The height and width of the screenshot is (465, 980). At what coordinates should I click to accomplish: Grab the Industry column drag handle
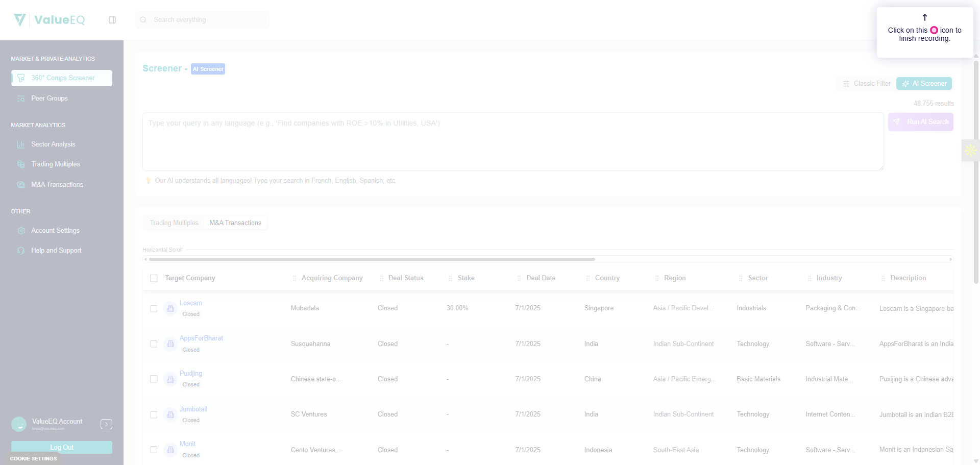click(810, 278)
